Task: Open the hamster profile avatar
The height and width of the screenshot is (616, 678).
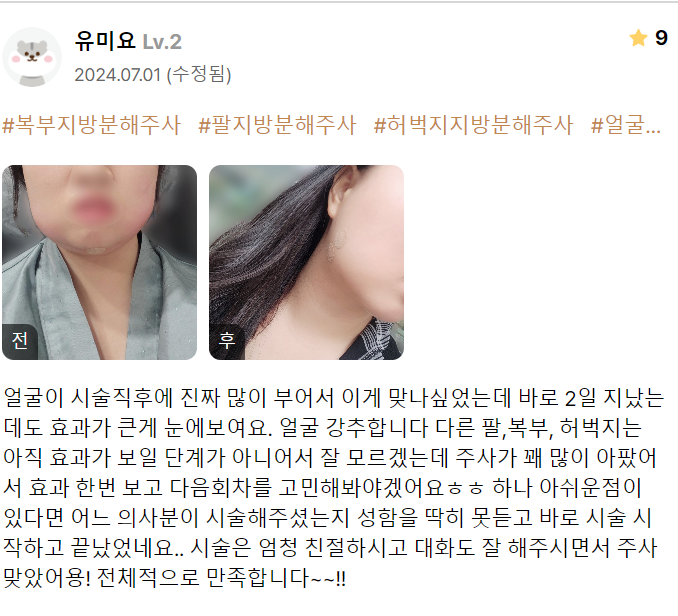Action: click(x=32, y=57)
